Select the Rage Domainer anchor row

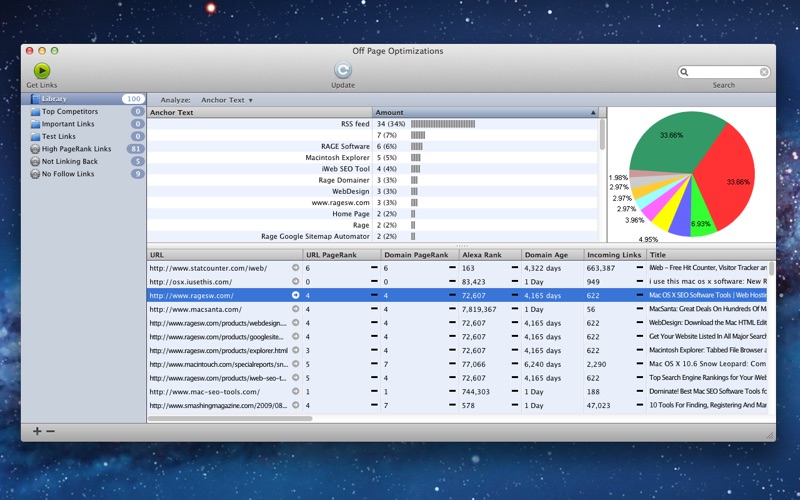372,180
